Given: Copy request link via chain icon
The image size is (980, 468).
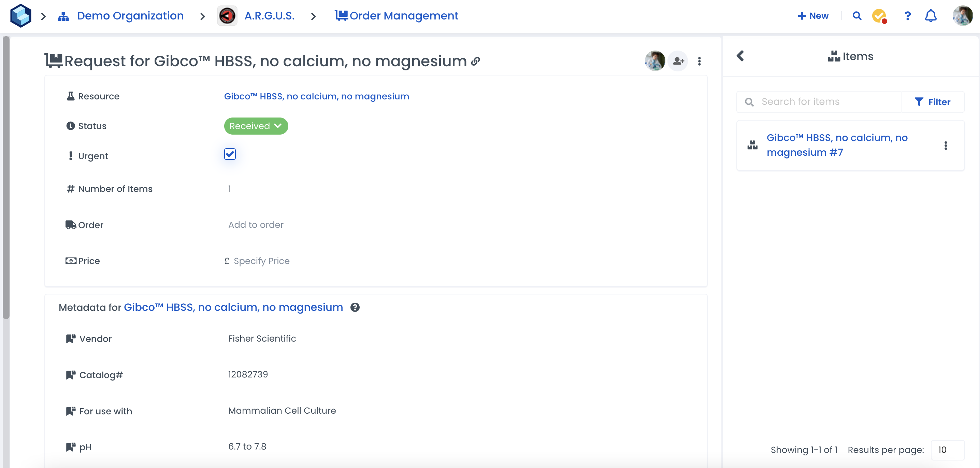Looking at the screenshot, I should coord(476,61).
